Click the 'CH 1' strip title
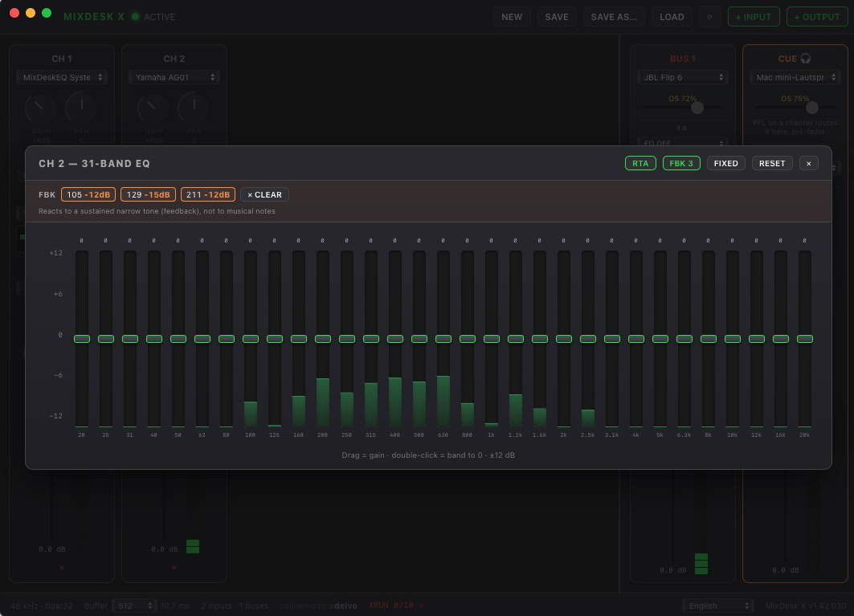This screenshot has width=854, height=616. [62, 59]
